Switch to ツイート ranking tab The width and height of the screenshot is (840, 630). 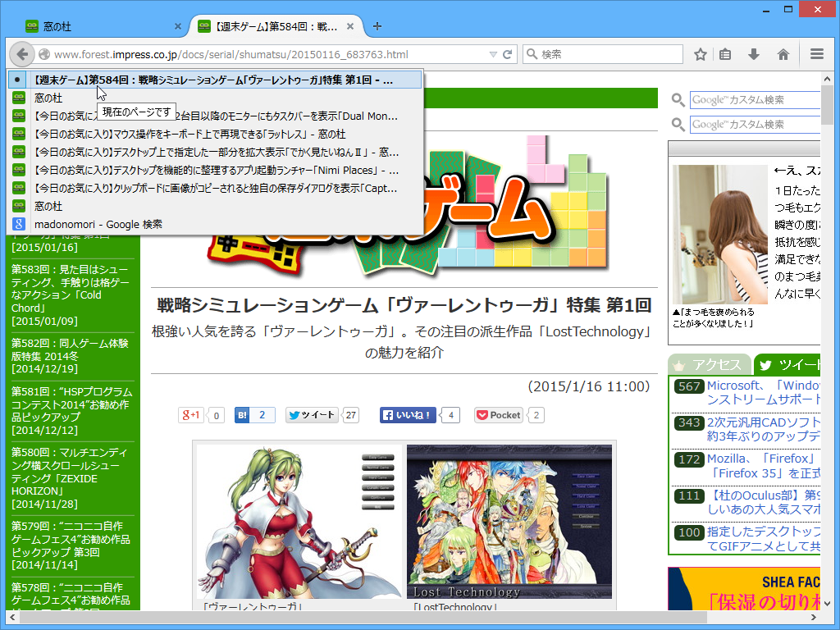pyautogui.click(x=787, y=365)
